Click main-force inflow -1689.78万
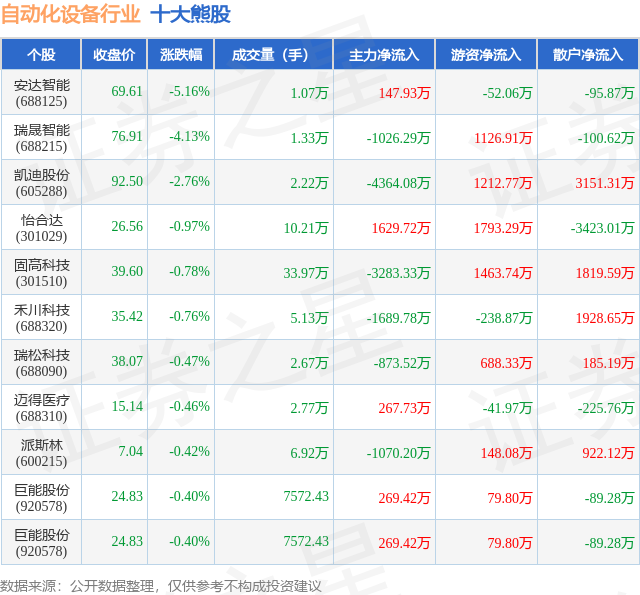 click(398, 317)
